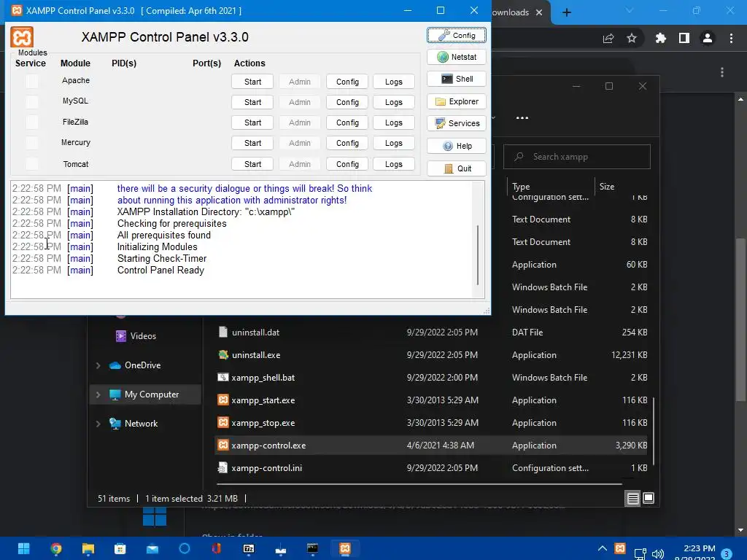Open Chrome from the taskbar
The width and height of the screenshot is (747, 560).
tap(55, 549)
